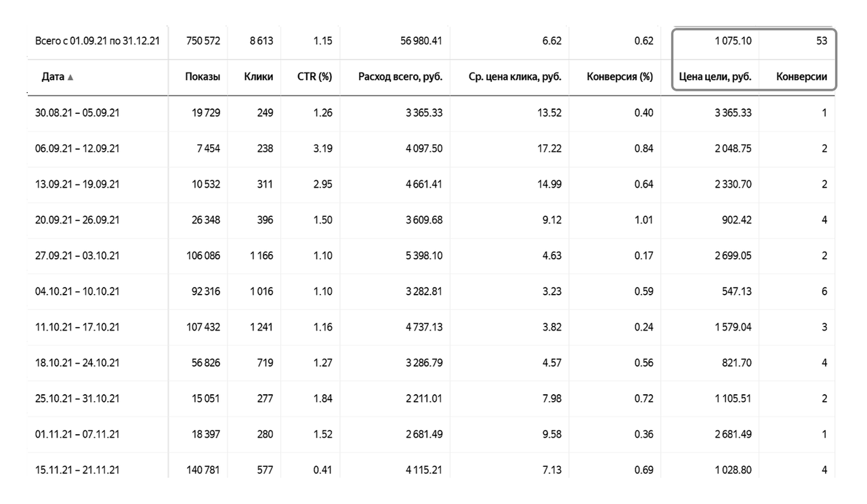Image resolution: width=867 pixels, height=504 pixels.
Task: Click the Ср. цена клика column header
Action: (515, 77)
